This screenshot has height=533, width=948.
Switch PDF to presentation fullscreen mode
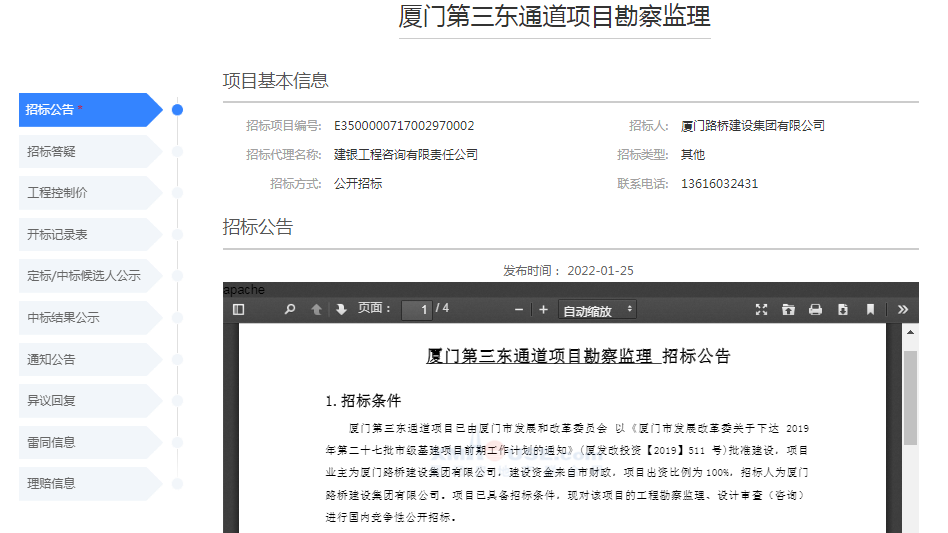click(x=761, y=310)
